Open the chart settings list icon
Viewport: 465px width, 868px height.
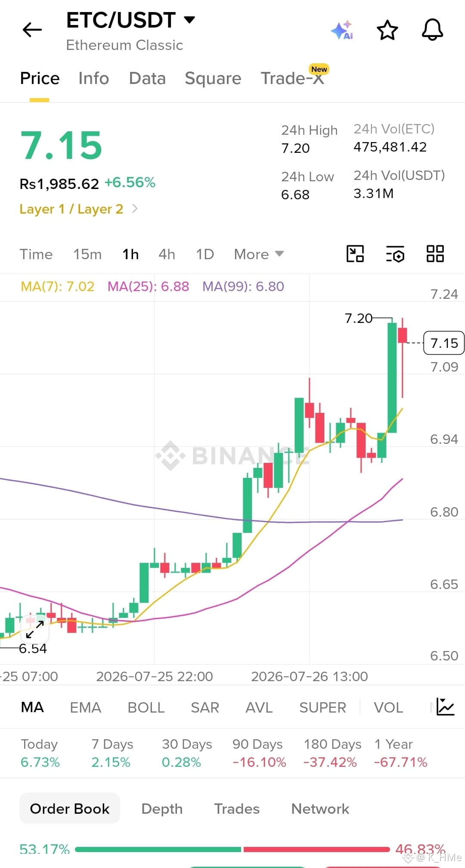click(395, 254)
